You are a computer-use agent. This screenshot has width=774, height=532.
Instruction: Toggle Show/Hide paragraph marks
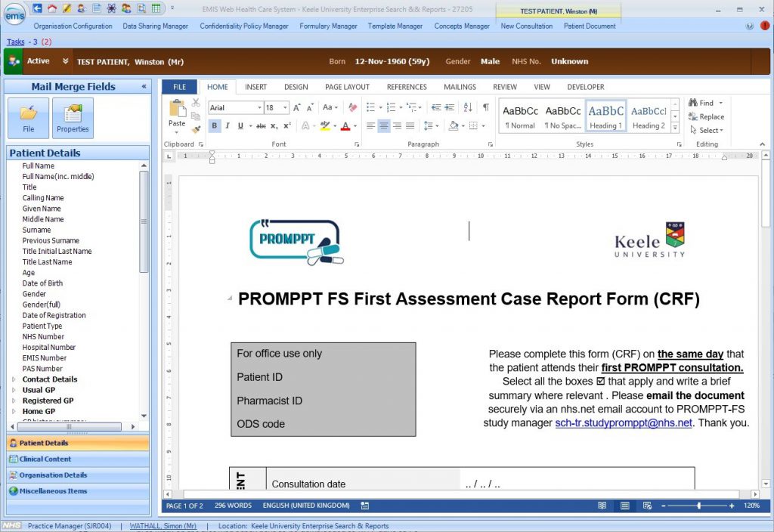click(486, 107)
